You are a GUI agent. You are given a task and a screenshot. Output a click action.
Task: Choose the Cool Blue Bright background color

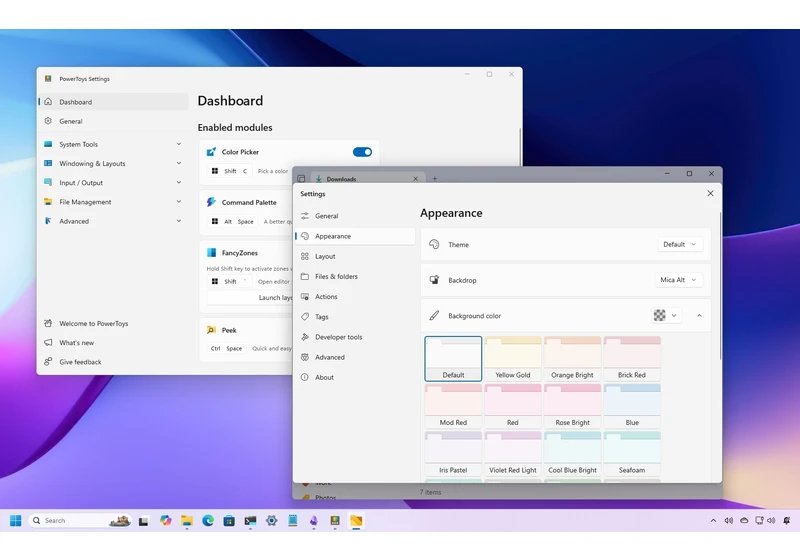coord(572,454)
